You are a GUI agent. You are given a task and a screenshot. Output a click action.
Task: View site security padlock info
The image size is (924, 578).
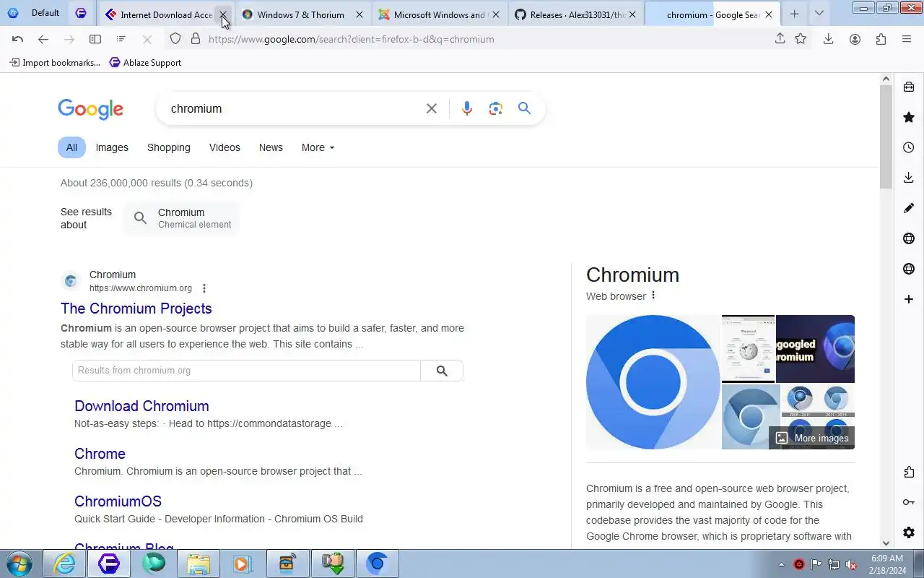click(195, 39)
